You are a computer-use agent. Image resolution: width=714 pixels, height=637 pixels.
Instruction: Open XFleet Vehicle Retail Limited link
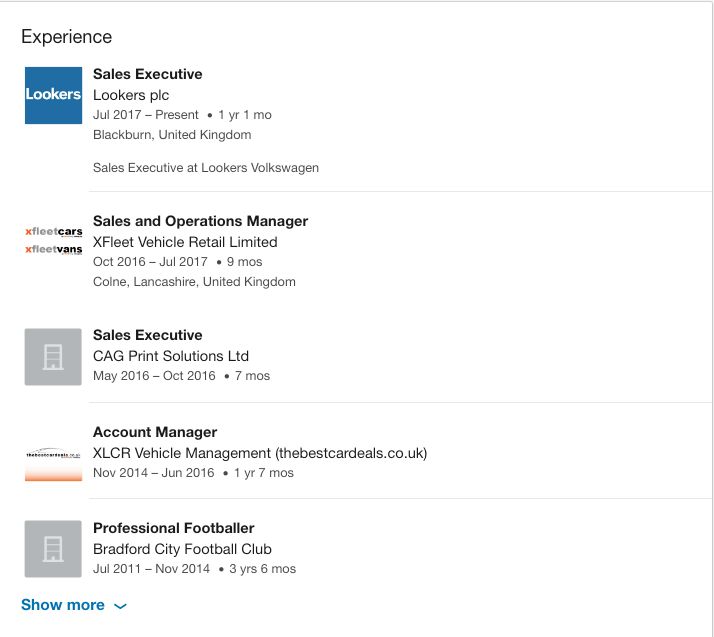(x=185, y=242)
